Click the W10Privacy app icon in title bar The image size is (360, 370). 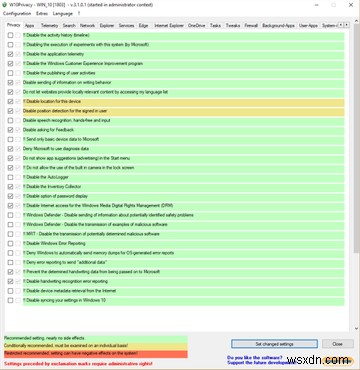pyautogui.click(x=5, y=5)
